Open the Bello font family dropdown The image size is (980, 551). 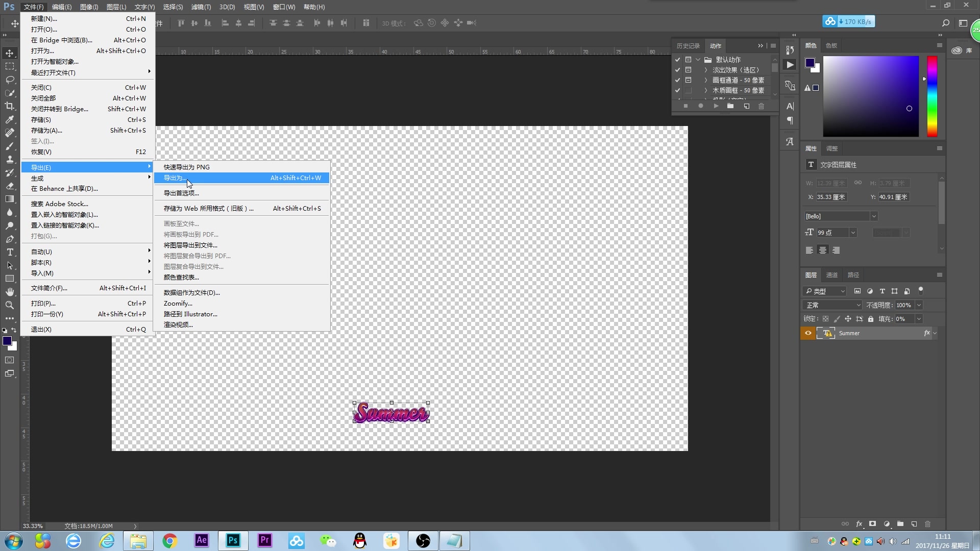tap(873, 216)
